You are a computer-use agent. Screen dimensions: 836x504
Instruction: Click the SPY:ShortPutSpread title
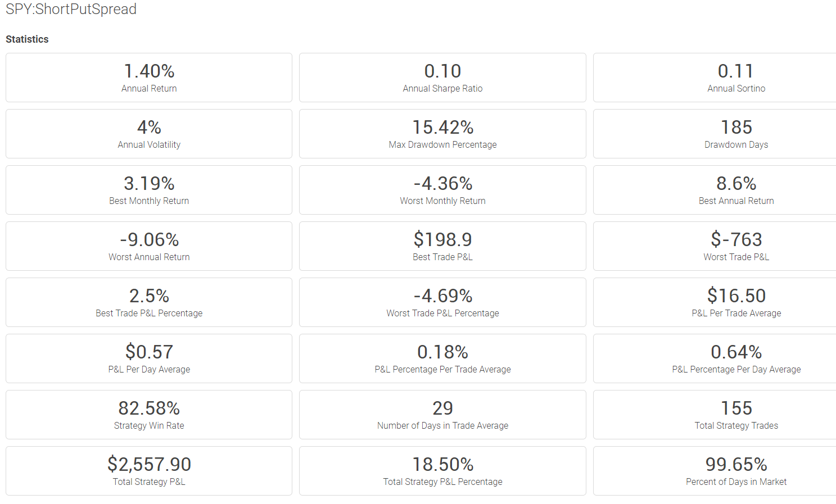[71, 10]
